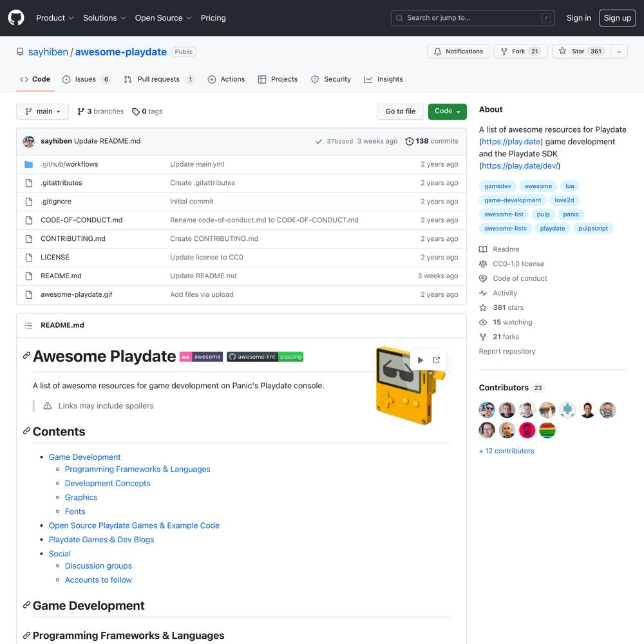644x644 pixels.
Task: Click the file icon beside awesome-playdate.gif
Action: (x=29, y=295)
